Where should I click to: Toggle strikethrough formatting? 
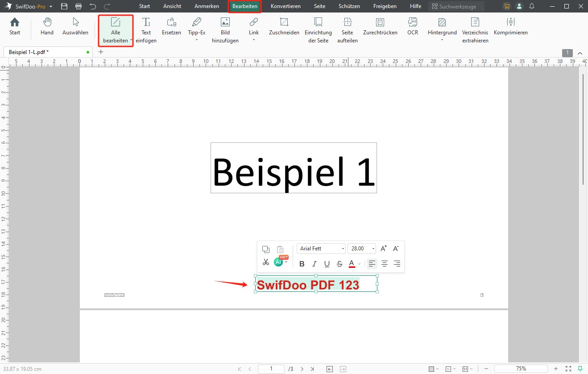coord(340,264)
